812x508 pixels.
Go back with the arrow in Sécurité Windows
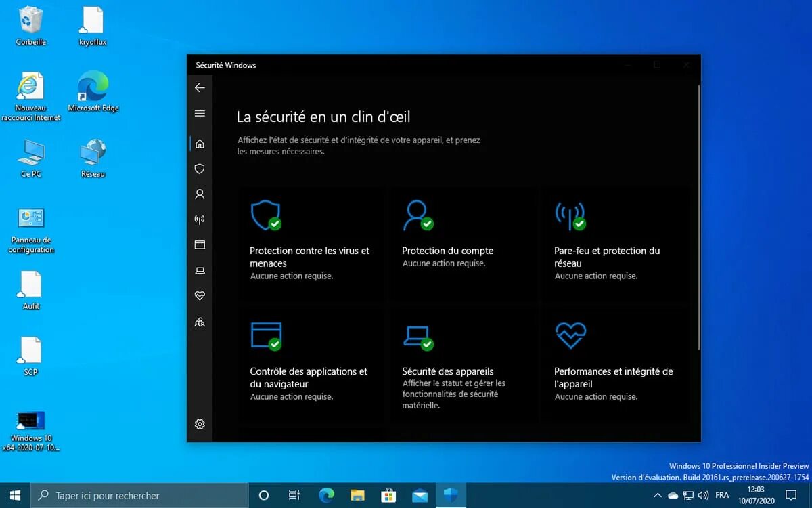click(200, 87)
